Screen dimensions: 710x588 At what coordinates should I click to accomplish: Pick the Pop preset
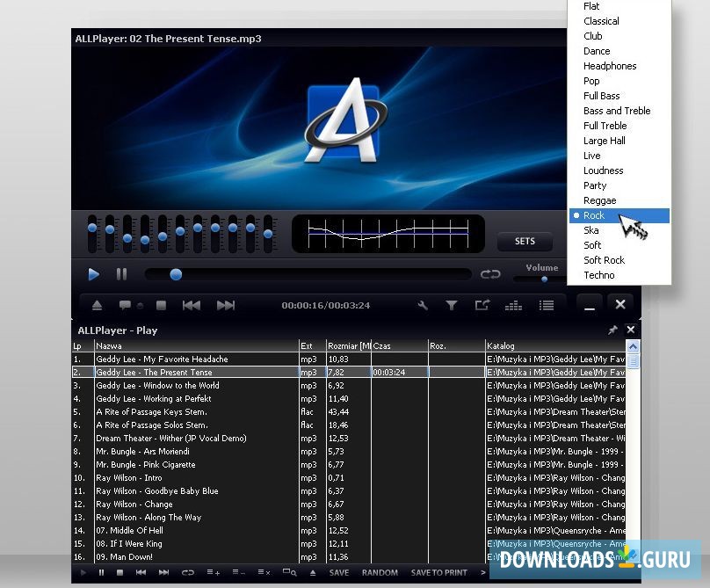(x=619, y=81)
